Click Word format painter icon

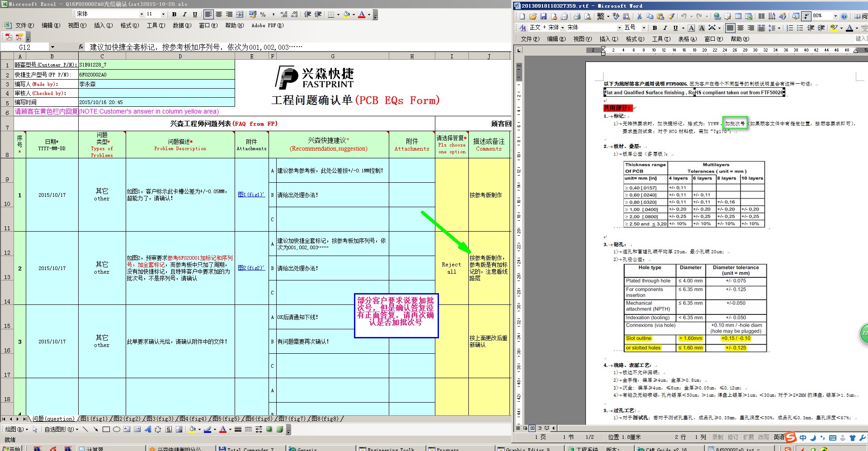coord(671,16)
